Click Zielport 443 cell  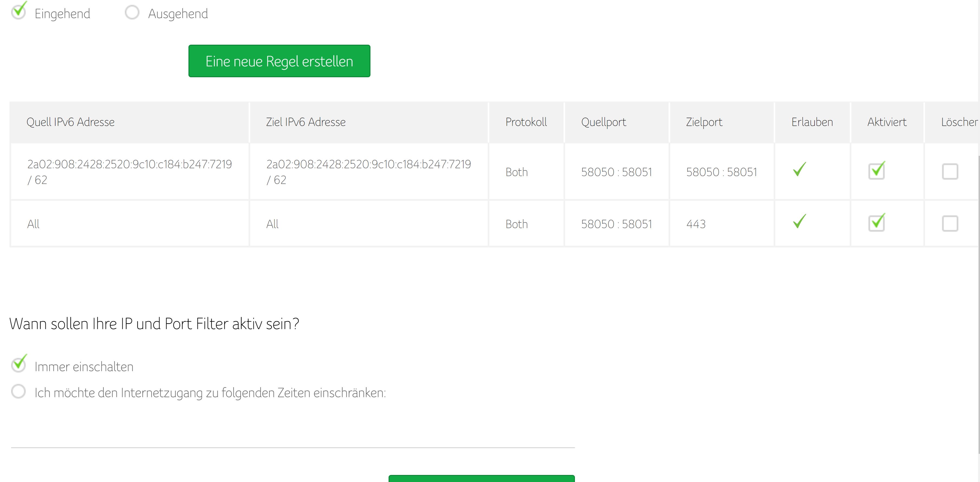[x=722, y=224]
